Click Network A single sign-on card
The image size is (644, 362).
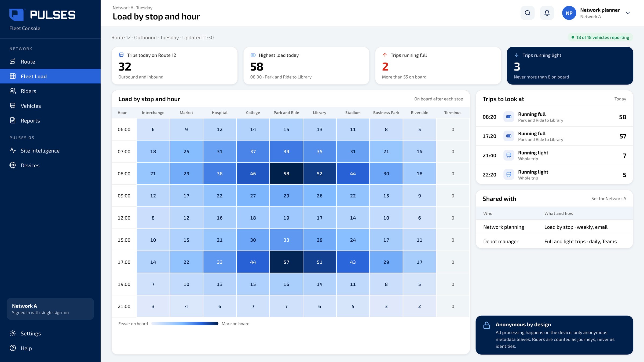(x=50, y=309)
